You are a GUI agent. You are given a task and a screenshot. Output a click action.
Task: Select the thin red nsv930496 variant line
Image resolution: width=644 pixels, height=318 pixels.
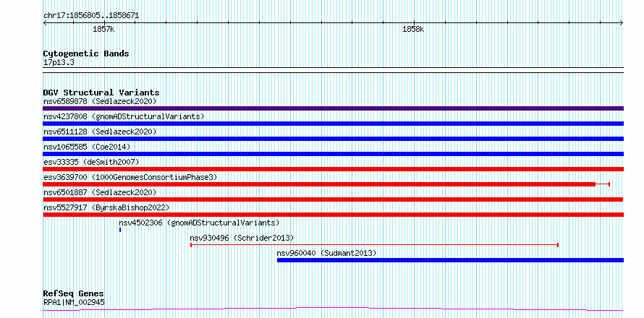(374, 245)
